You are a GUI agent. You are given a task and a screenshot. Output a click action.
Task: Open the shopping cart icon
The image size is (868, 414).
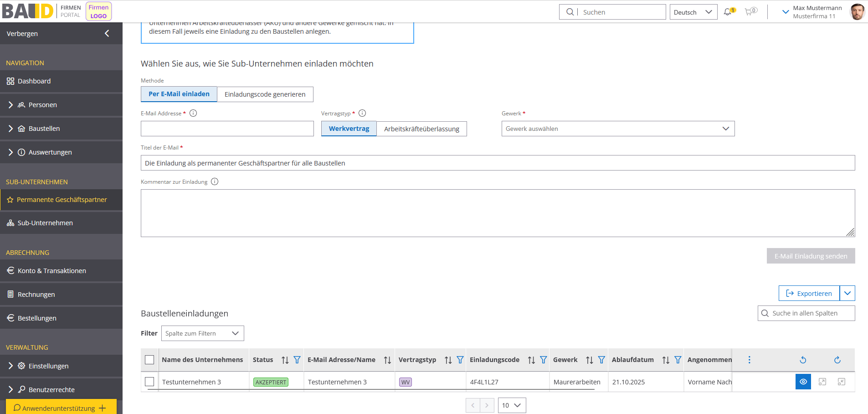[749, 12]
